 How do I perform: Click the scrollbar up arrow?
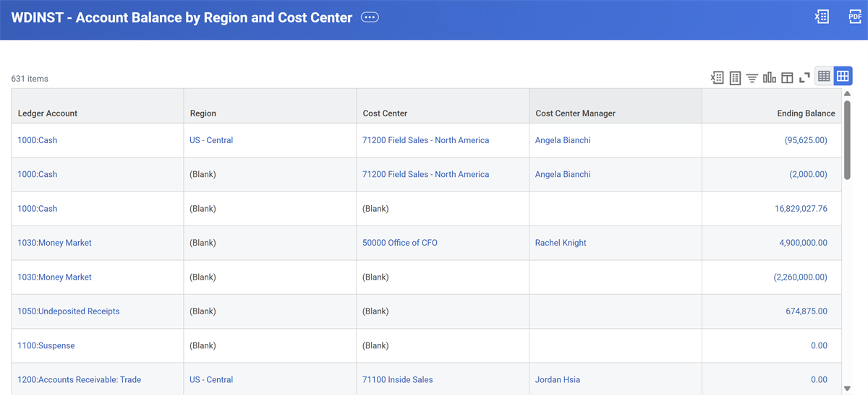(x=847, y=93)
